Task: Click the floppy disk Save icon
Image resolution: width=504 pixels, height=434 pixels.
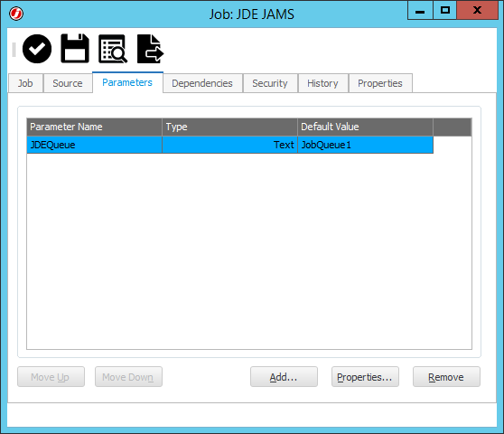Action: [75, 48]
